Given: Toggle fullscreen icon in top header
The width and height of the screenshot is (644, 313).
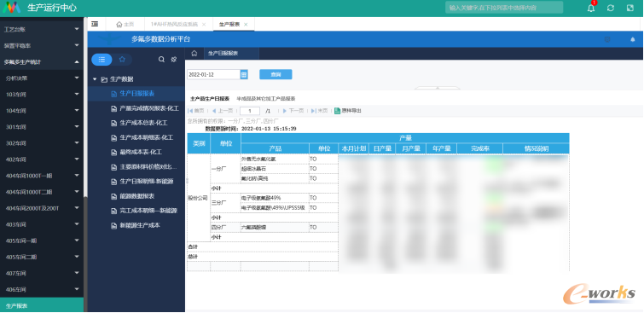Looking at the screenshot, I should [x=630, y=8].
